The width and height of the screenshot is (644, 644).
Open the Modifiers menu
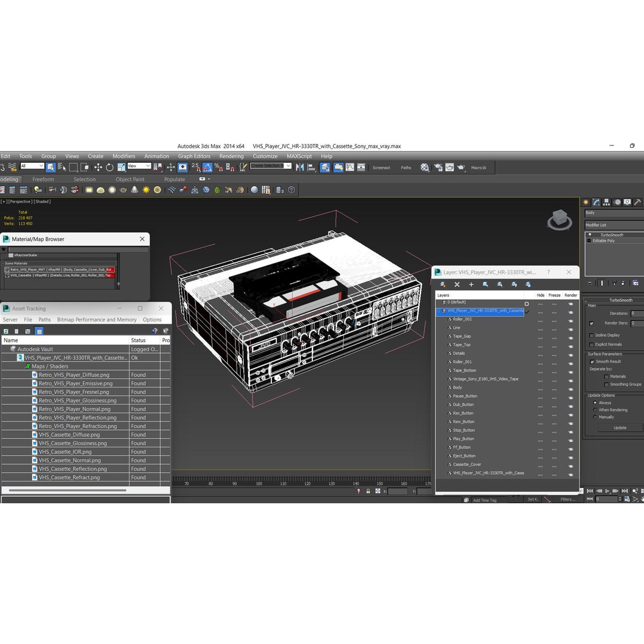(123, 156)
